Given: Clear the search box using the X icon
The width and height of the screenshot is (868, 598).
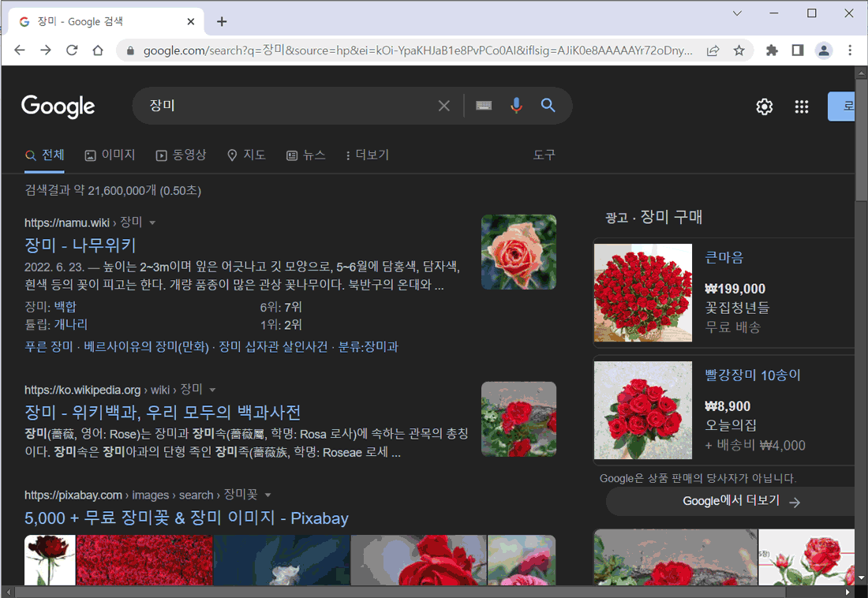Looking at the screenshot, I should (x=443, y=105).
